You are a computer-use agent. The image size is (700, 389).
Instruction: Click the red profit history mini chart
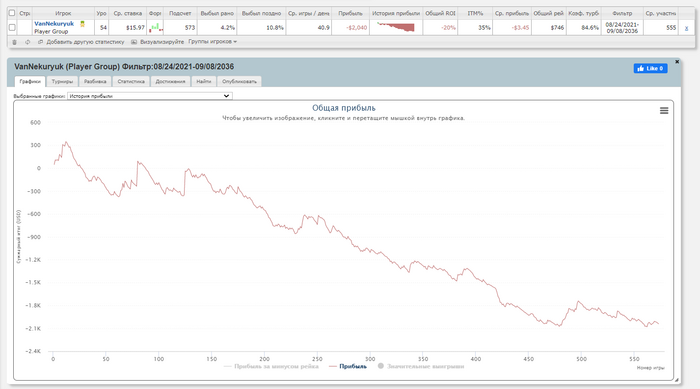click(396, 27)
